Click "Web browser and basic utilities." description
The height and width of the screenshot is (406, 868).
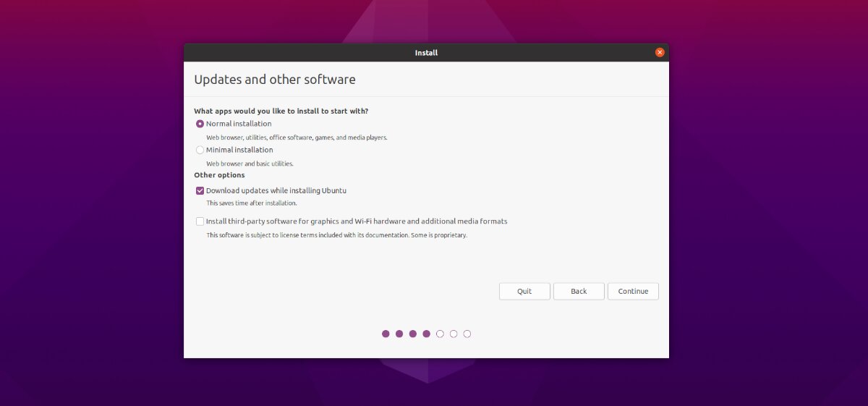[250, 164]
